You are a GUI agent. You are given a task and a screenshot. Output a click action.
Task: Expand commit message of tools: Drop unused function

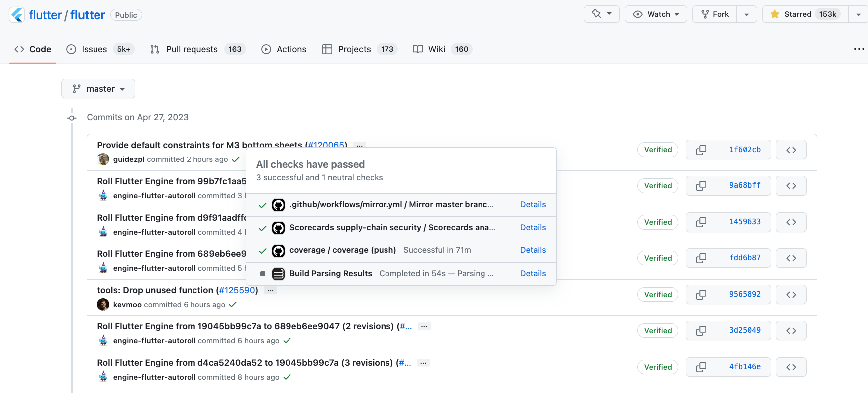271,290
